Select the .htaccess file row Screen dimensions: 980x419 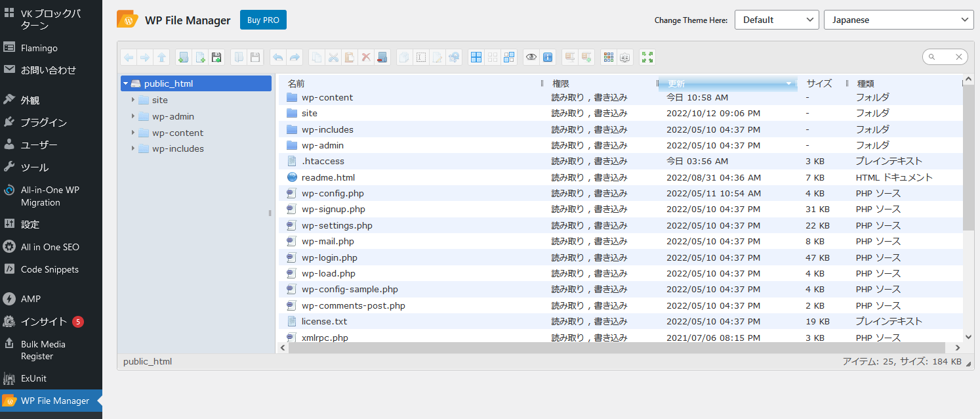(621, 161)
